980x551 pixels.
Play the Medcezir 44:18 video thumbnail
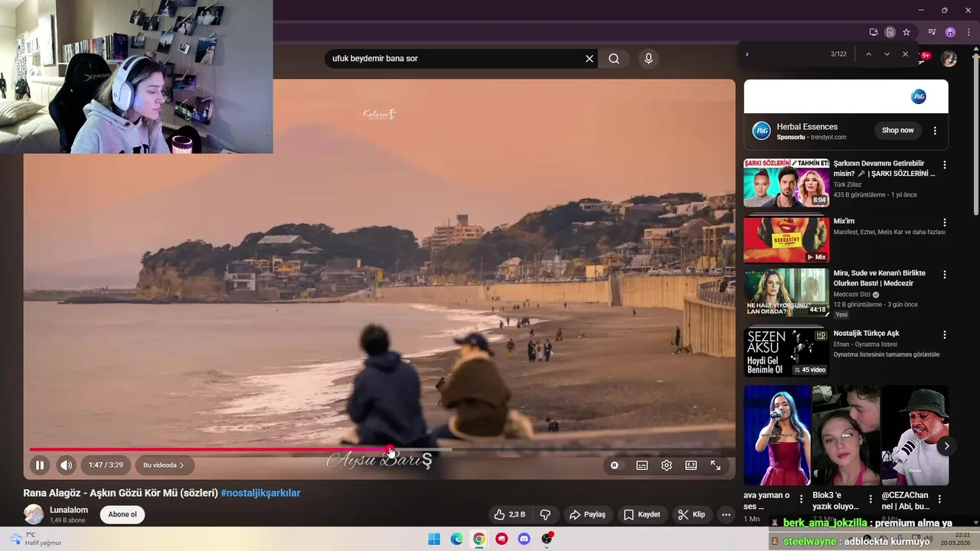(786, 292)
